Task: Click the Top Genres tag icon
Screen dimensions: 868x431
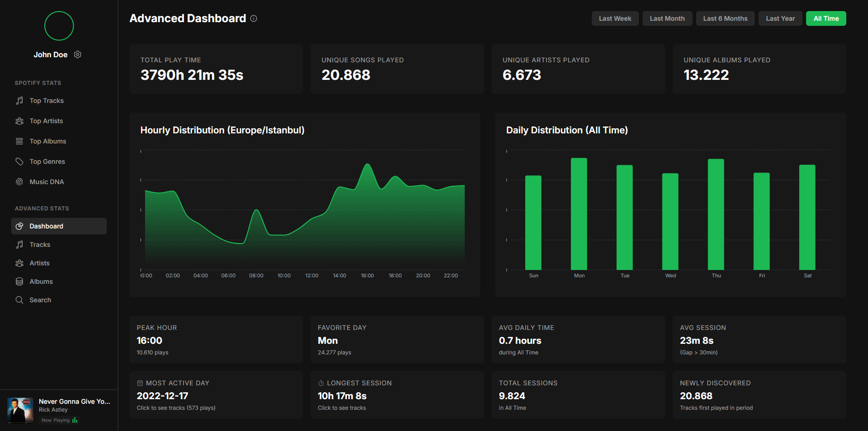Action: (x=19, y=162)
